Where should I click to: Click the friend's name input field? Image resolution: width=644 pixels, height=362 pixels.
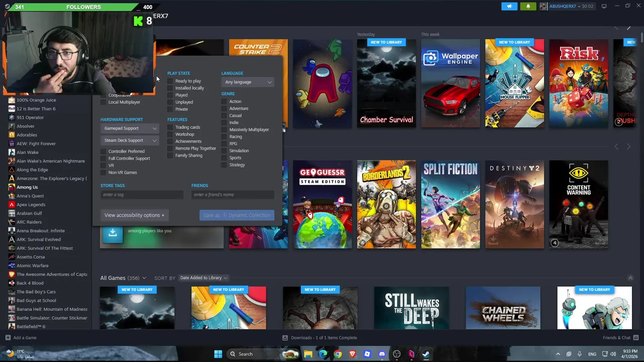tap(232, 195)
